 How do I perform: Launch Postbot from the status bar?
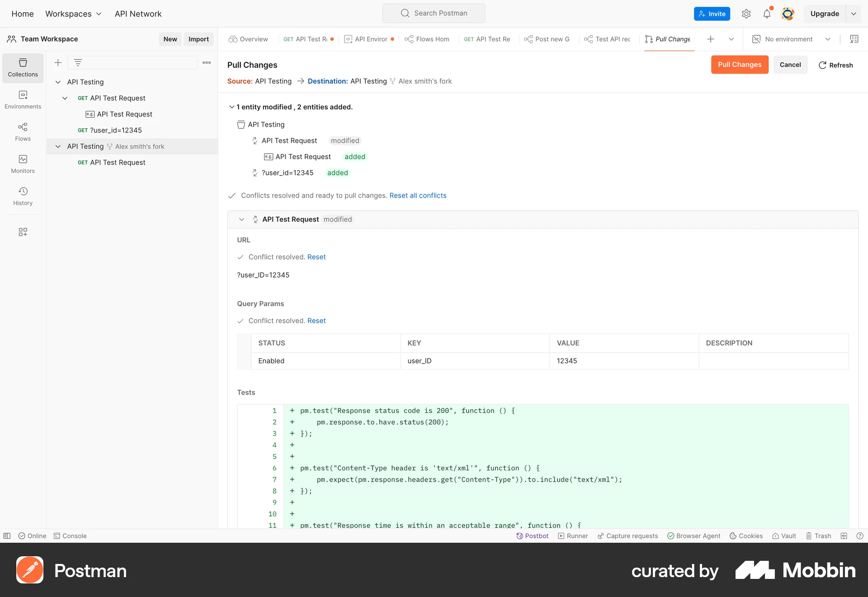click(533, 535)
